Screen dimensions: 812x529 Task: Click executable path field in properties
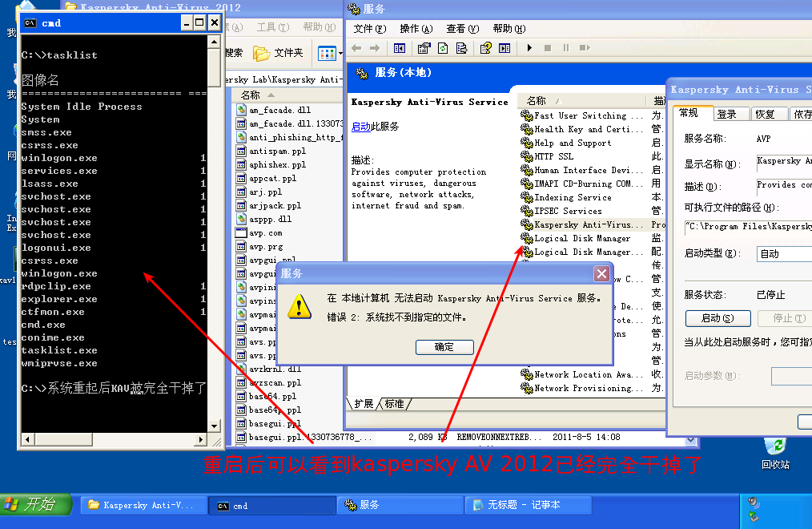point(748,226)
